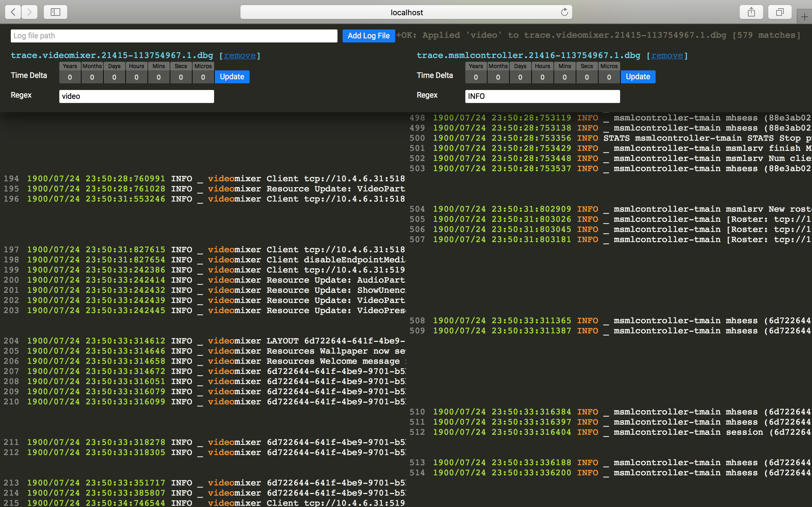The width and height of the screenshot is (812, 507).
Task: Remove the videomixer trace log
Action: (239, 55)
